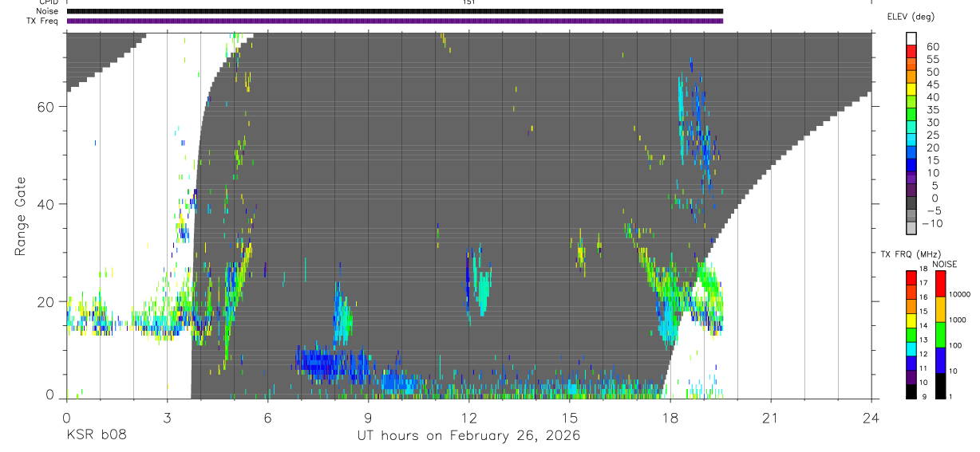This screenshot has height=452, width=980.
Task: Click the '9' tick label on the UT hours axis
Action: [x=368, y=418]
